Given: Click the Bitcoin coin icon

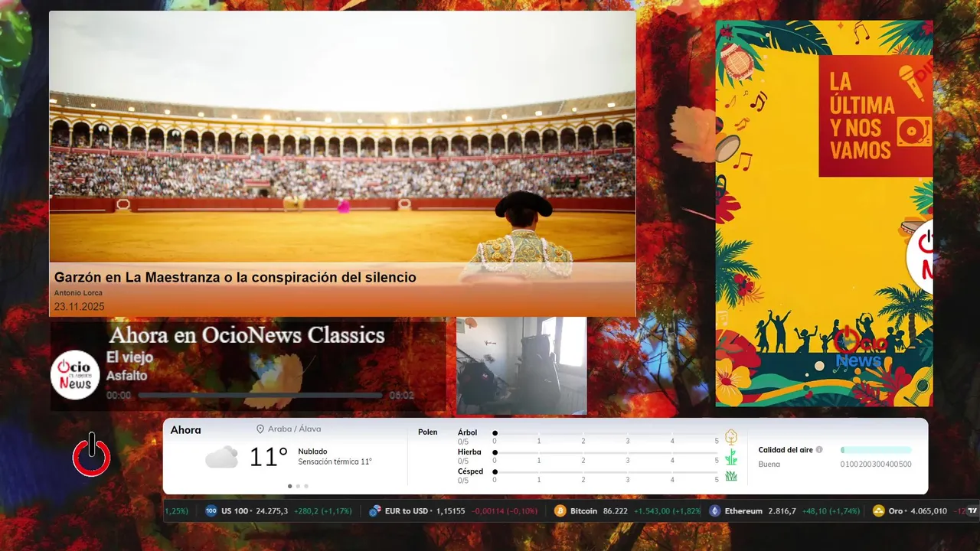Looking at the screenshot, I should pos(560,510).
